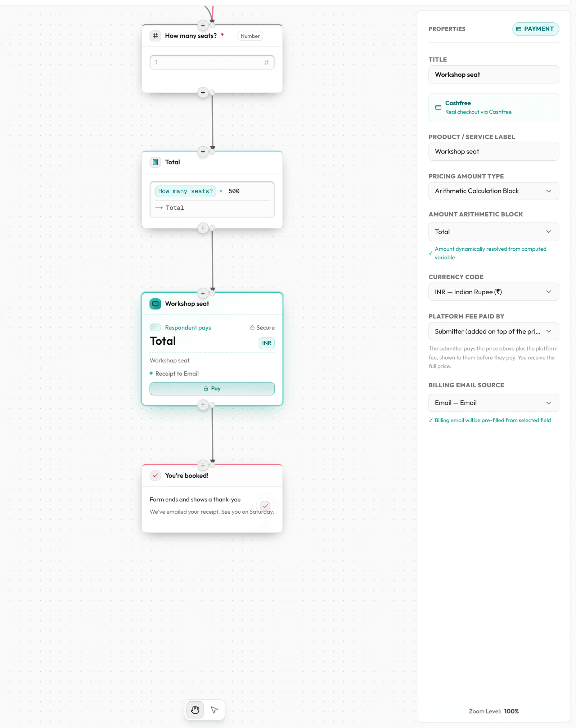This screenshot has height=728, width=576.
Task: Select the pointer cursor tool
Action: [214, 710]
